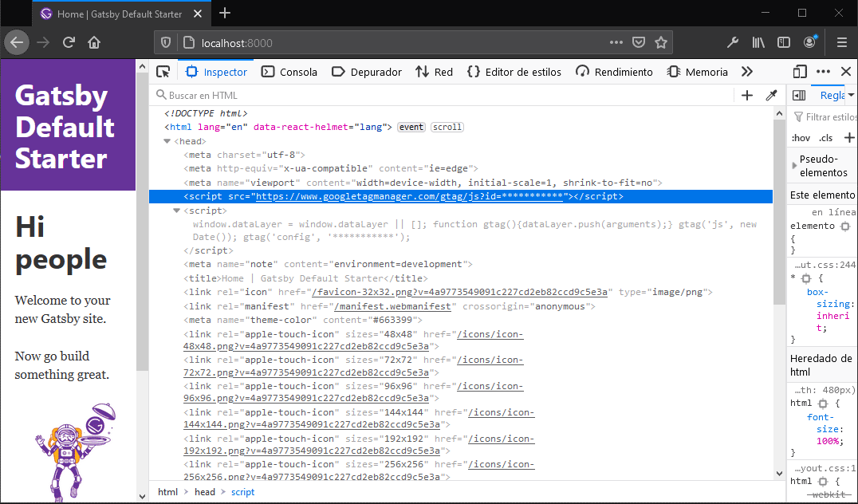Click the forward navigation arrow
This screenshot has height=504, width=858.
click(43, 43)
